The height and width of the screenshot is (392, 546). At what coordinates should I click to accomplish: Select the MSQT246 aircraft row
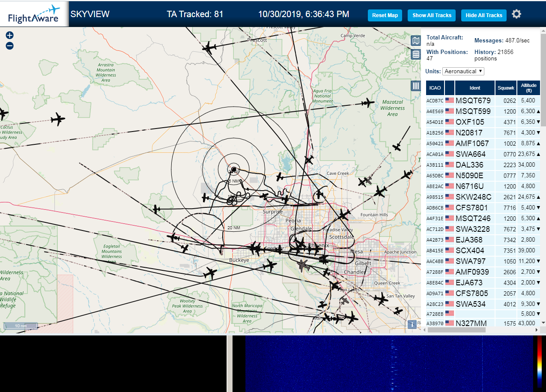(x=483, y=218)
